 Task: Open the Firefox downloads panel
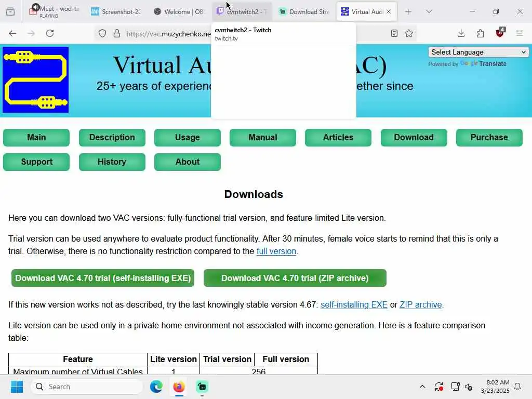[461, 33]
